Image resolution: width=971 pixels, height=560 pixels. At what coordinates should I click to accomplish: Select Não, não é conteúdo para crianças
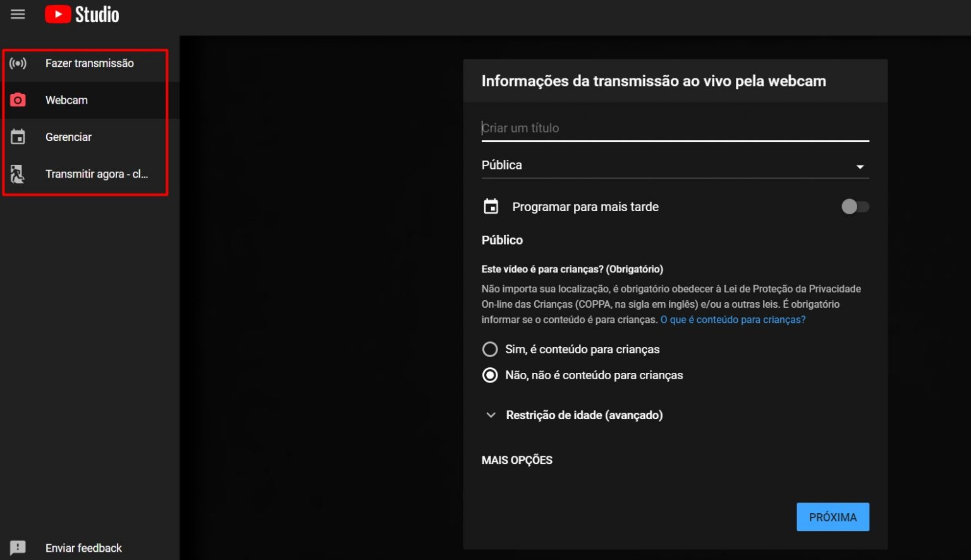[x=490, y=375]
